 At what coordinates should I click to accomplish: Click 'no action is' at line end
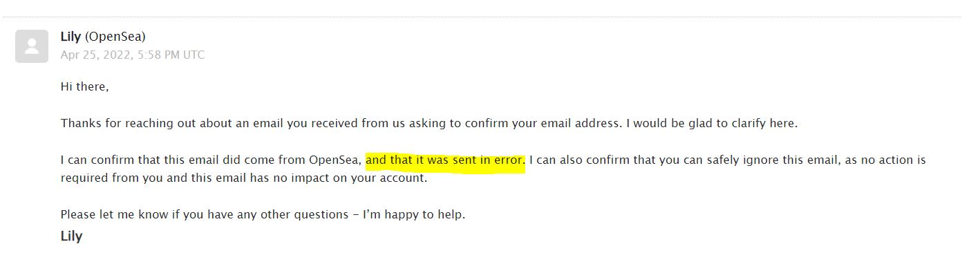[x=894, y=160]
